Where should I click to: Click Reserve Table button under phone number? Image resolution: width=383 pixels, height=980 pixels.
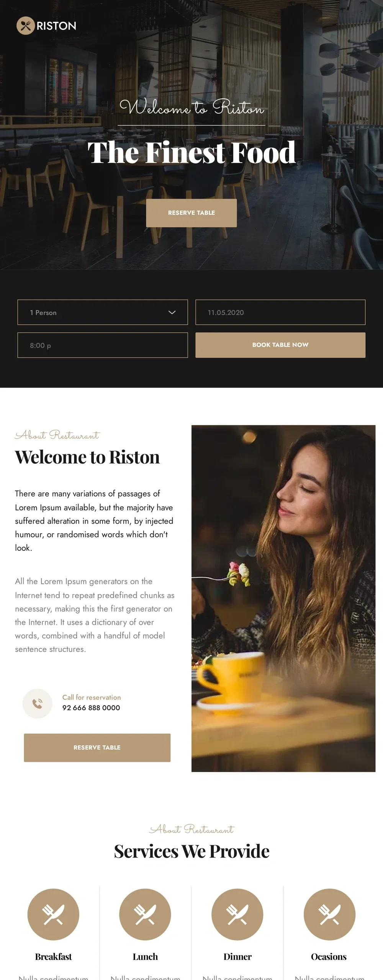pyautogui.click(x=97, y=748)
